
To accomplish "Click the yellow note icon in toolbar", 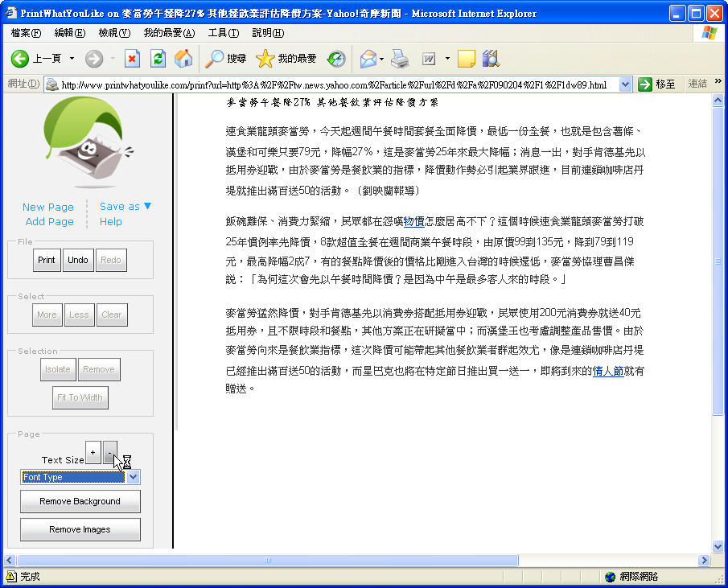I will 466,59.
